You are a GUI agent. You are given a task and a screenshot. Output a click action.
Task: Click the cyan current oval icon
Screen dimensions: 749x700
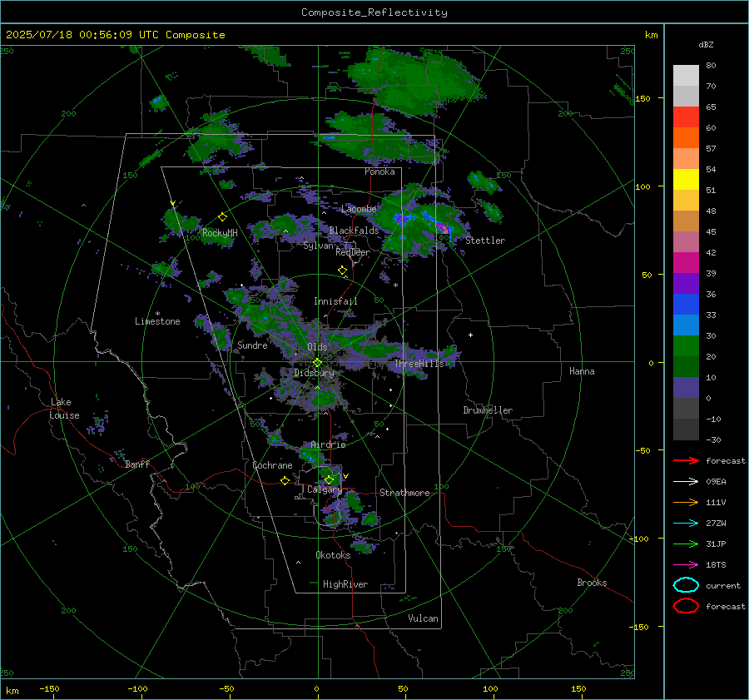click(686, 585)
